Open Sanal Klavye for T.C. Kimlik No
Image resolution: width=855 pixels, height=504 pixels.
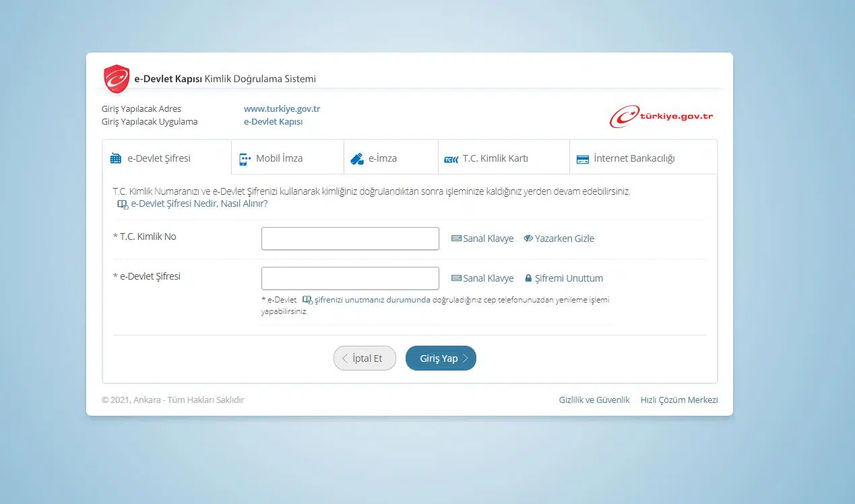click(x=482, y=239)
